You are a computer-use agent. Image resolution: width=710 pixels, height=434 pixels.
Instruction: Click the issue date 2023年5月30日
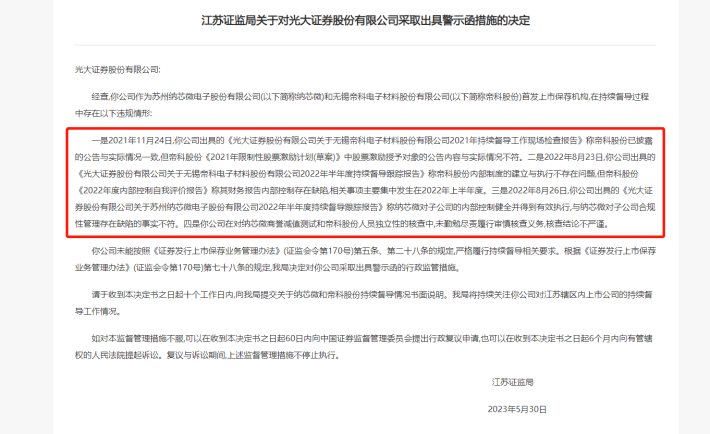click(517, 410)
